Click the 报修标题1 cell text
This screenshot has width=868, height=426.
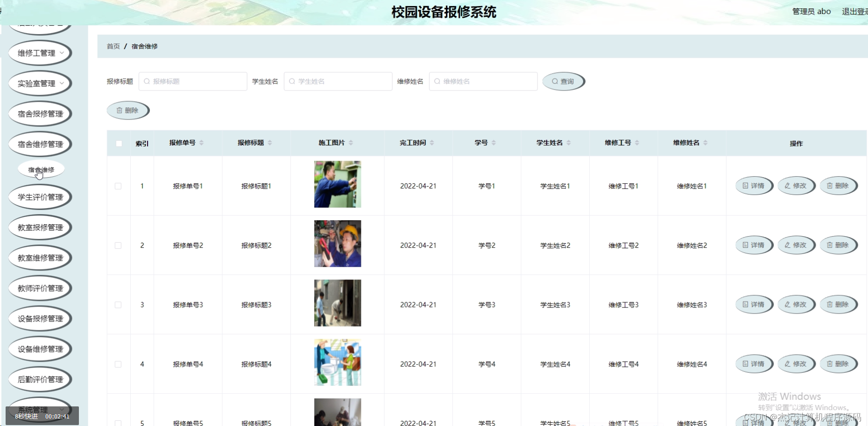[x=256, y=186]
